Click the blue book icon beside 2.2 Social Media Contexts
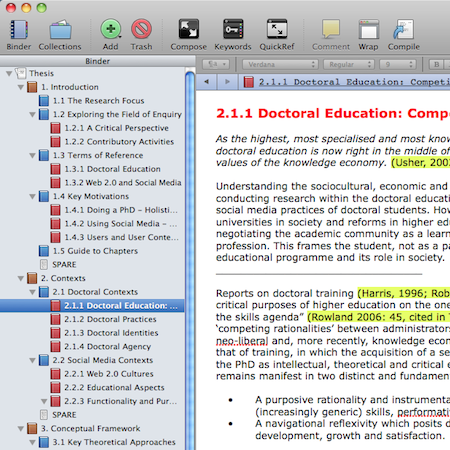Image resolution: width=450 pixels, height=450 pixels. pyautogui.click(x=44, y=360)
